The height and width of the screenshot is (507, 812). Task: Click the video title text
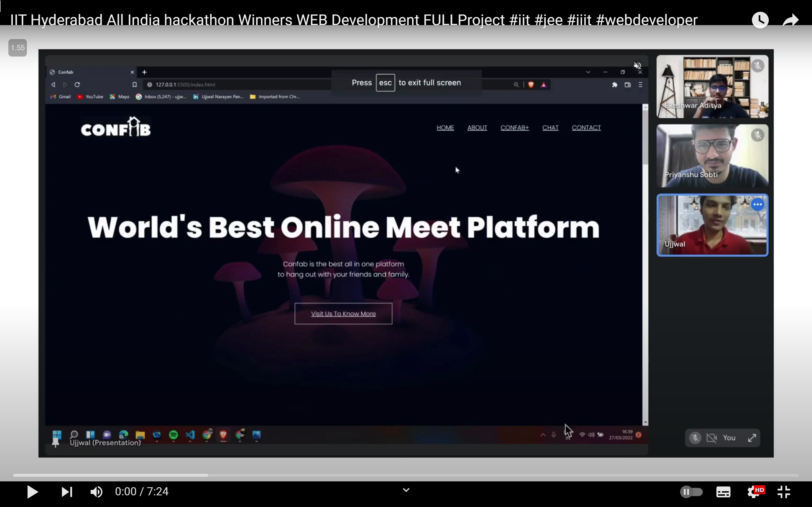[x=354, y=20]
